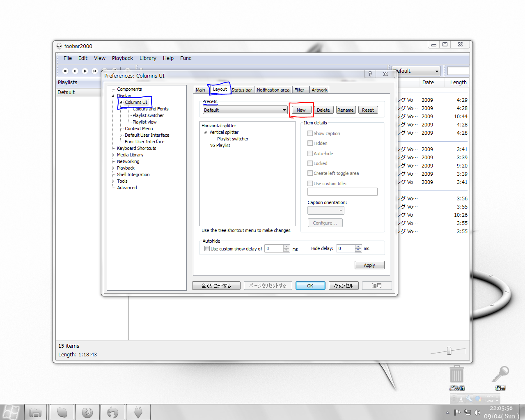525x420 pixels.
Task: Click the circular arrows taskbar icon
Action: tap(112, 412)
